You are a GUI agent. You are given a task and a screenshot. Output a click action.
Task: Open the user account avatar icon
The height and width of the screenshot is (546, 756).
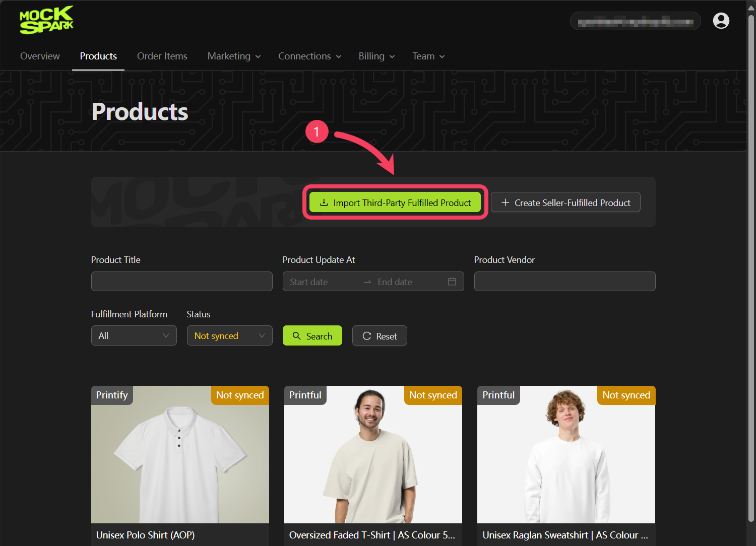[x=721, y=21]
